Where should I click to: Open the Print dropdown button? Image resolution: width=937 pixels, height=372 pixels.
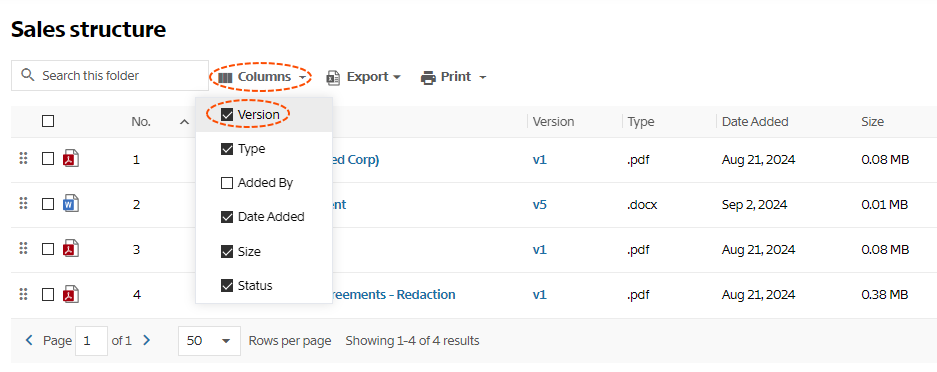[x=454, y=77]
